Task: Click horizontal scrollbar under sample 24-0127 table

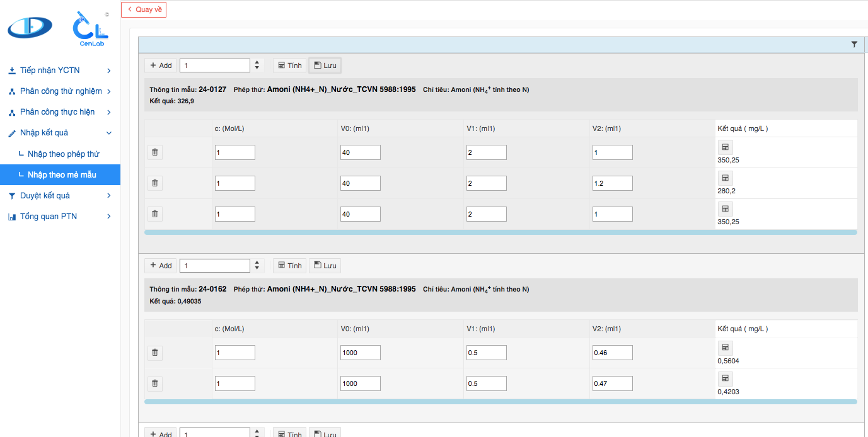Action: click(500, 232)
